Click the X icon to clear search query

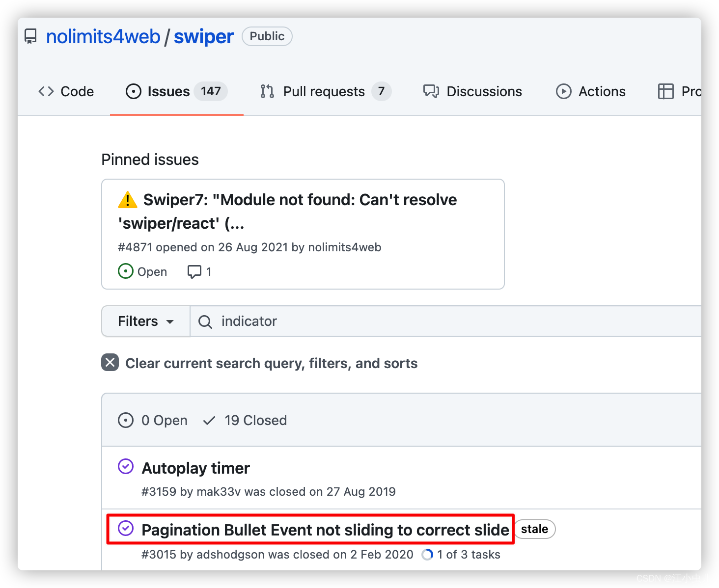click(110, 363)
